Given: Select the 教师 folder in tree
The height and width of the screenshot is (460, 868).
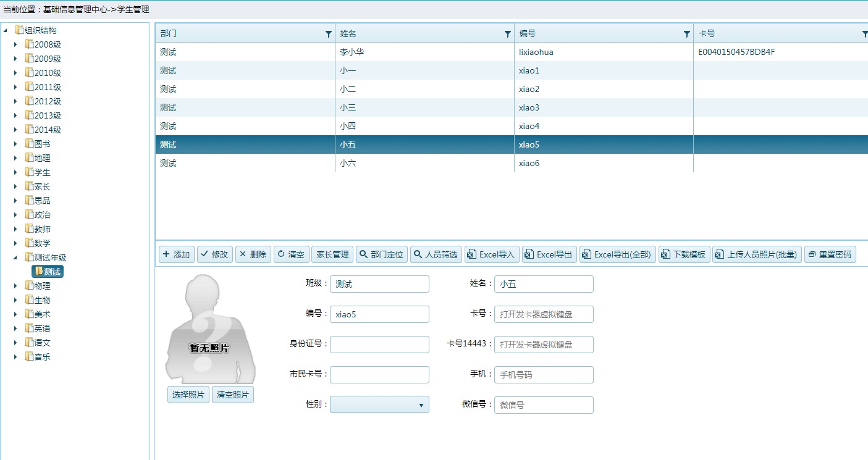Looking at the screenshot, I should tap(42, 229).
